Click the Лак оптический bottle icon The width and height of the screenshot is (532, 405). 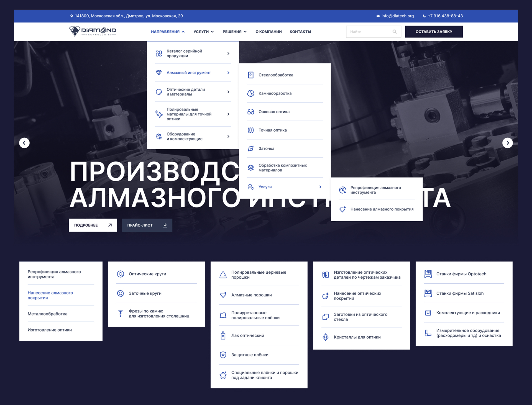point(223,335)
